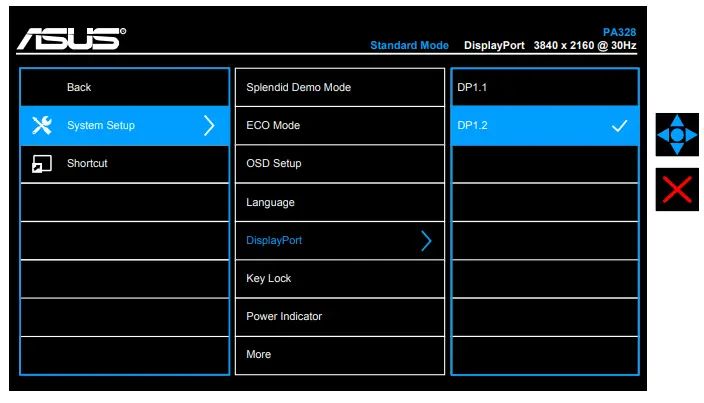Click the checkmark next to DP1.2
Screen dimensions: 704x403
[619, 126]
